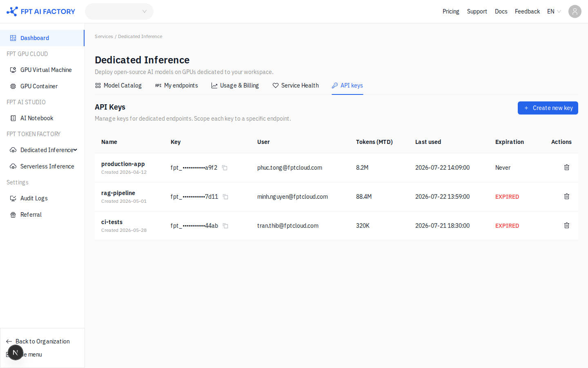The height and width of the screenshot is (368, 588).
Task: Click the Service Health heart icon
Action: [x=276, y=85]
